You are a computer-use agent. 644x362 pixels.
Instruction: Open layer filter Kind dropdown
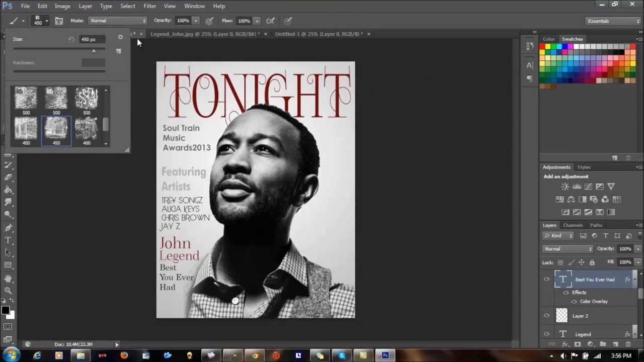coord(558,236)
